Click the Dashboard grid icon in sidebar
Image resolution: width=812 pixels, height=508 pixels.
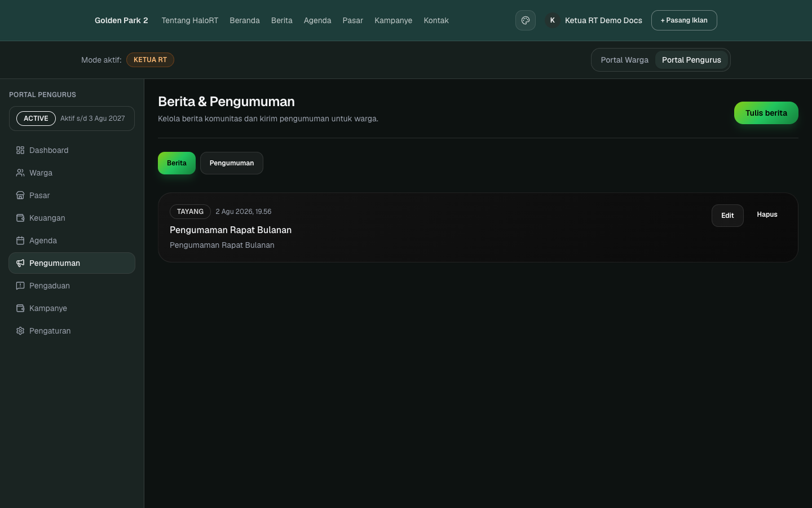coord(20,150)
